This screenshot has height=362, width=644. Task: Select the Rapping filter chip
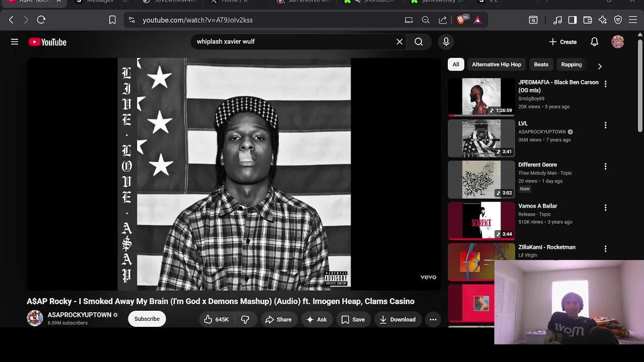572,64
